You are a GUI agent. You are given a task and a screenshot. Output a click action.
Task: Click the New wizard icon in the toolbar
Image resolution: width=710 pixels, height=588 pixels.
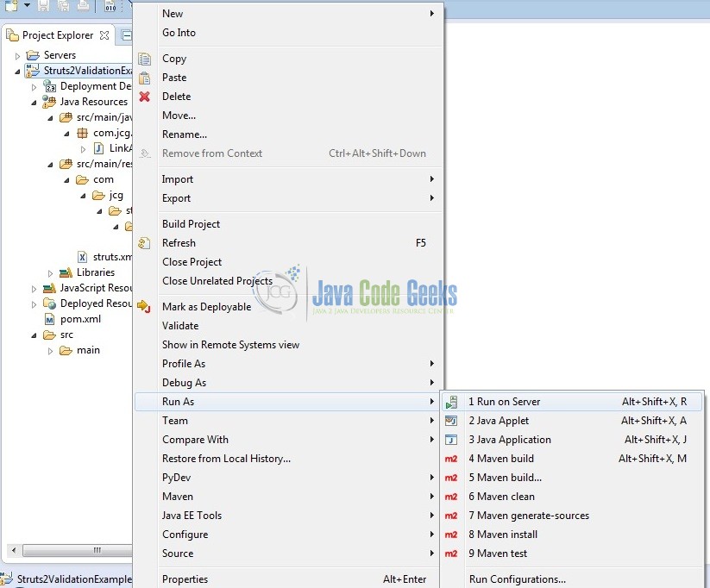coord(9,6)
